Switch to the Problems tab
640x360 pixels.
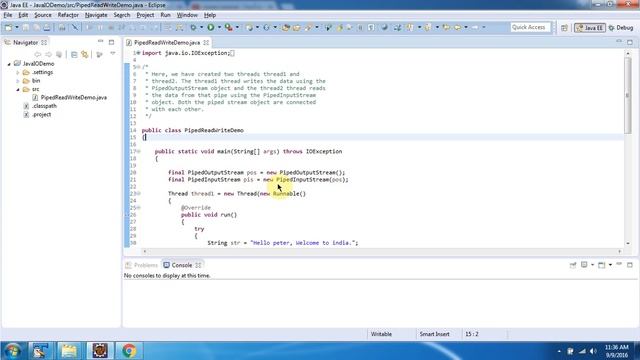tap(142, 265)
